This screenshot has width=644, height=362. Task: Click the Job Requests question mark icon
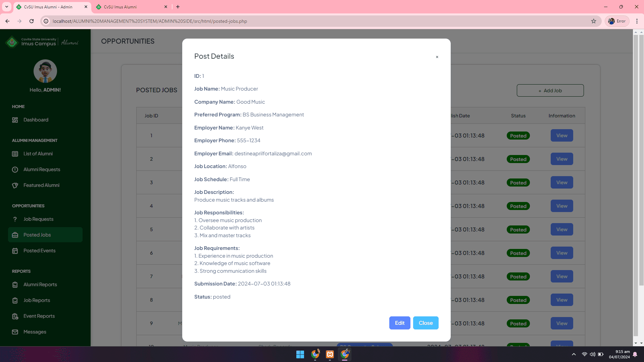(15, 219)
